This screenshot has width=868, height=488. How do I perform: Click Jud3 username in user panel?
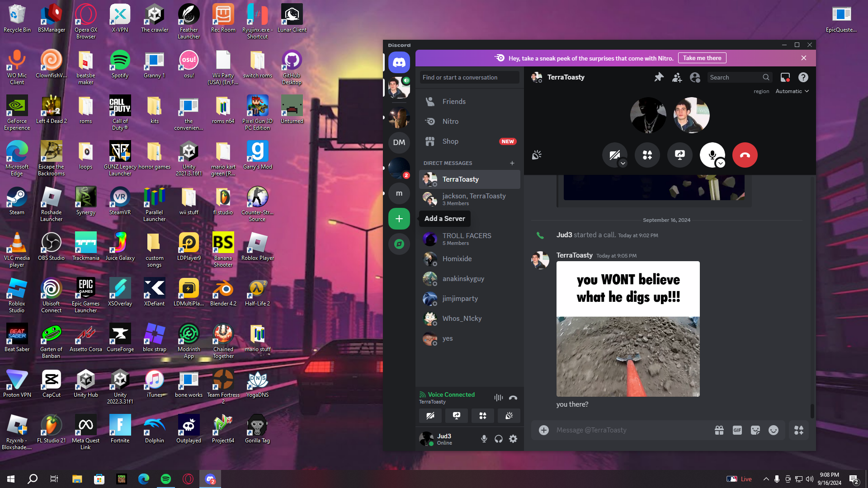(x=444, y=436)
